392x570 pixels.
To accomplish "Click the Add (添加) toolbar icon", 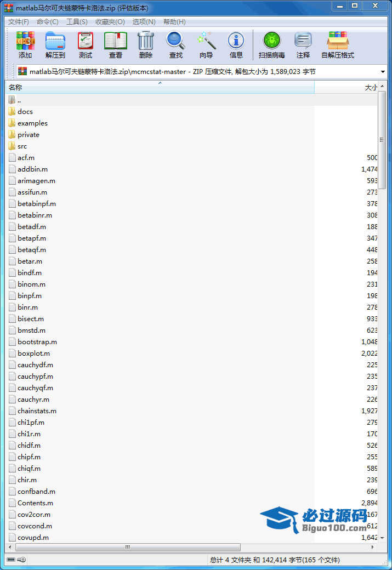I will tap(25, 45).
